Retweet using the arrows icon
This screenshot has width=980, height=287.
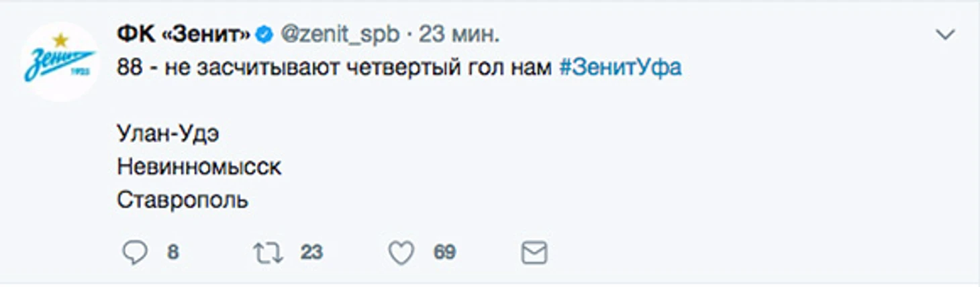coord(267,253)
